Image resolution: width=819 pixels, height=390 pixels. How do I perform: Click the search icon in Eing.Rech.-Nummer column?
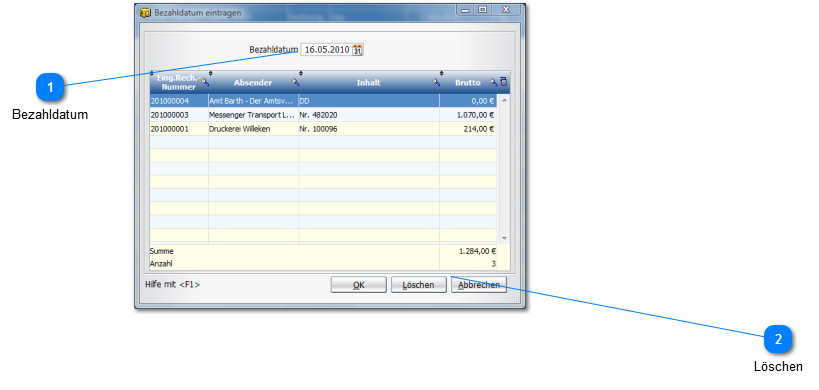[x=205, y=82]
